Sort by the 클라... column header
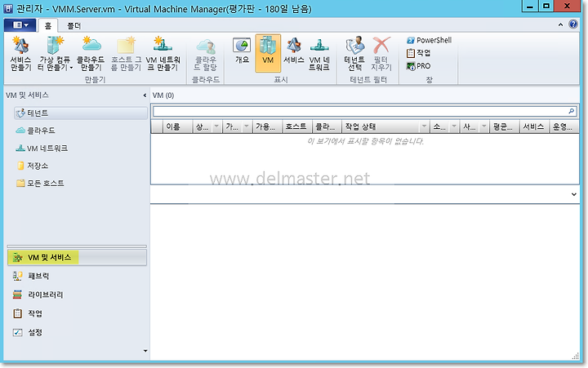The height and width of the screenshot is (368, 588). [327, 126]
